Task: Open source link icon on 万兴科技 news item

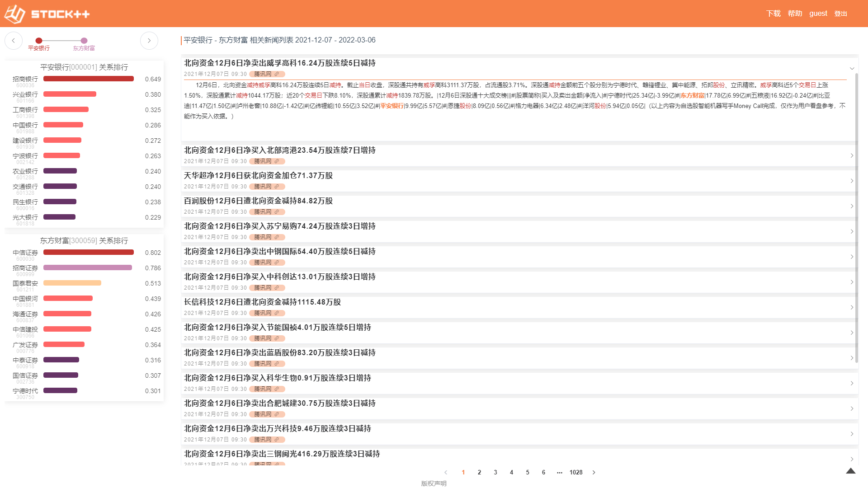Action: pyautogui.click(x=277, y=440)
